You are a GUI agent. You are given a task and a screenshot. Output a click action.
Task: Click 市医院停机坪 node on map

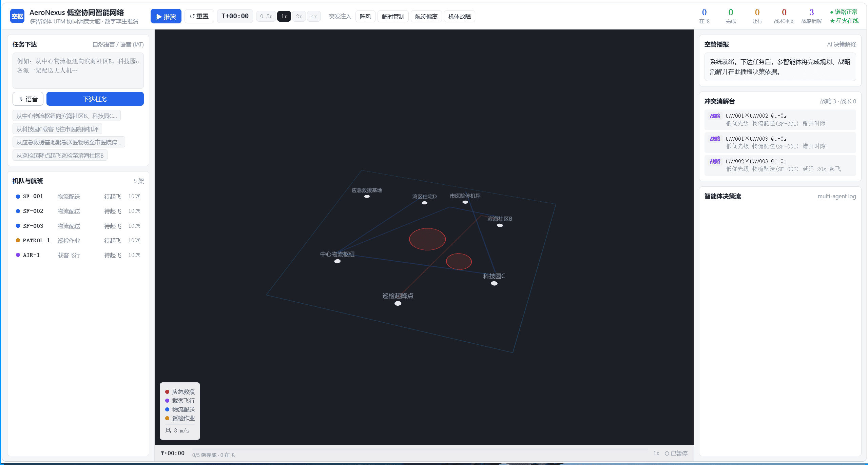(x=465, y=202)
